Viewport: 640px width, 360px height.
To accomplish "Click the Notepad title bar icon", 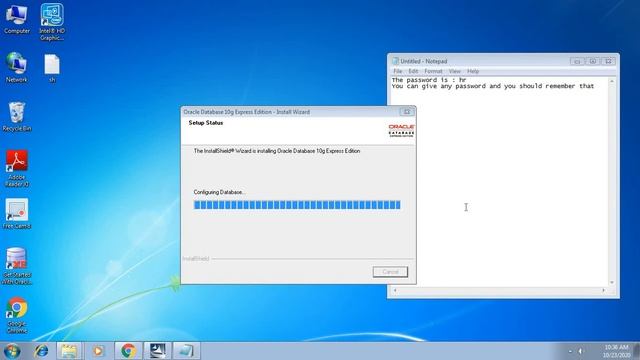I will click(395, 61).
